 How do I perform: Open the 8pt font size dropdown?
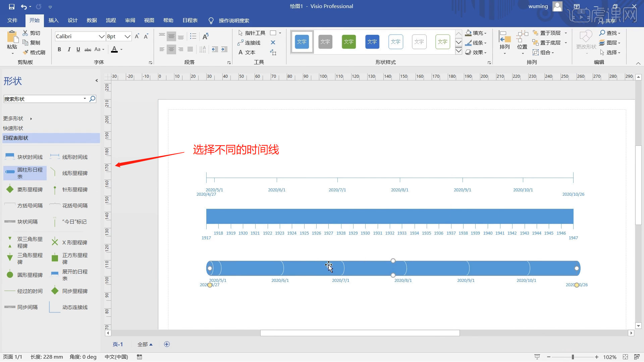(x=127, y=36)
